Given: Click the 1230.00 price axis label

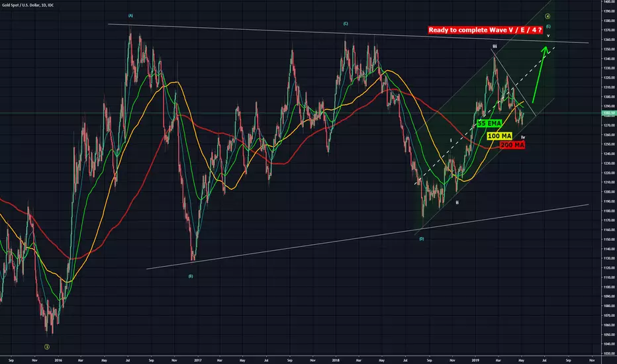Looking at the screenshot, I should tap(610, 163).
